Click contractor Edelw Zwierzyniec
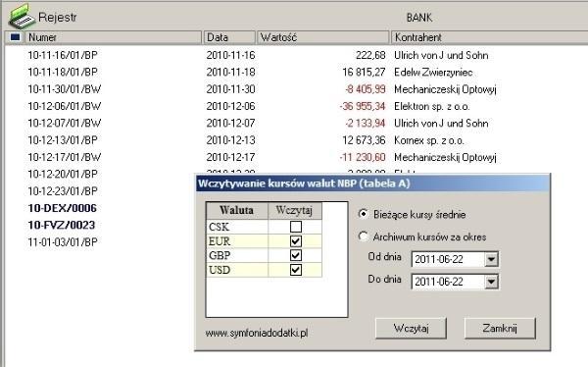This screenshot has height=367, width=588. (x=433, y=72)
